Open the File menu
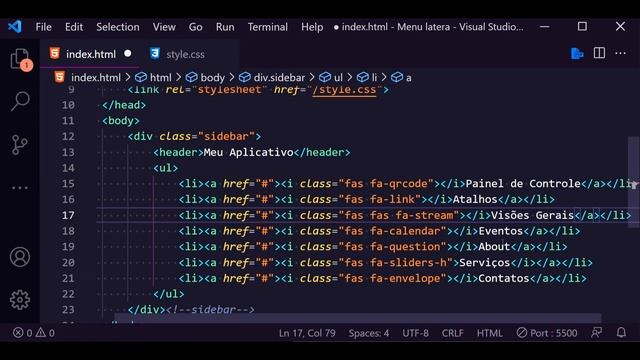This screenshot has width=640, height=360. click(44, 27)
